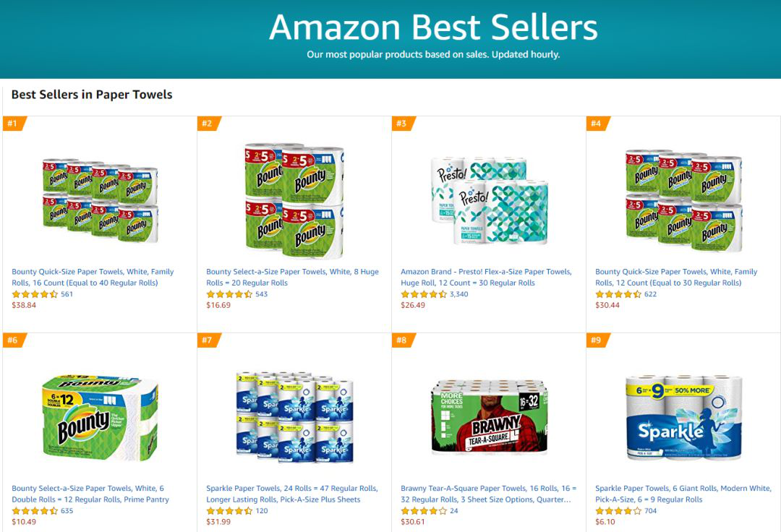Image resolution: width=781 pixels, height=532 pixels.
Task: Open the Brawny Tear-A-Square product image
Action: pyautogui.click(x=489, y=418)
